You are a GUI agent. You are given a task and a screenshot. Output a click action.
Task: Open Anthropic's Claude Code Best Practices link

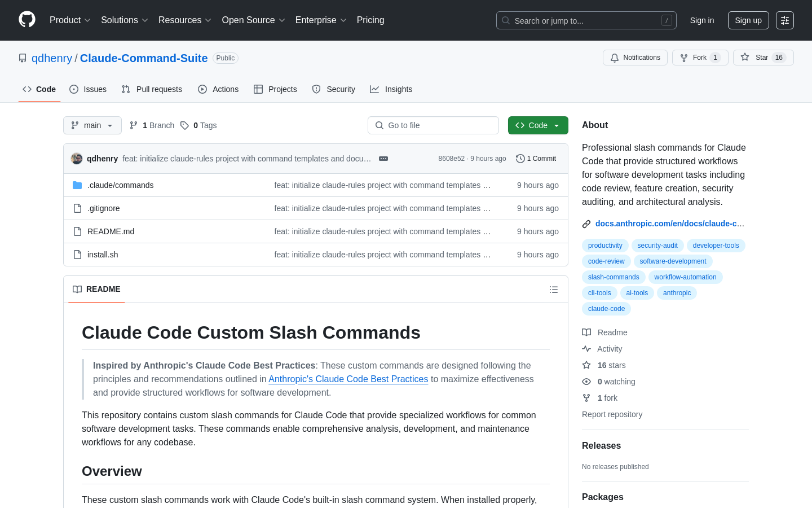(348, 379)
